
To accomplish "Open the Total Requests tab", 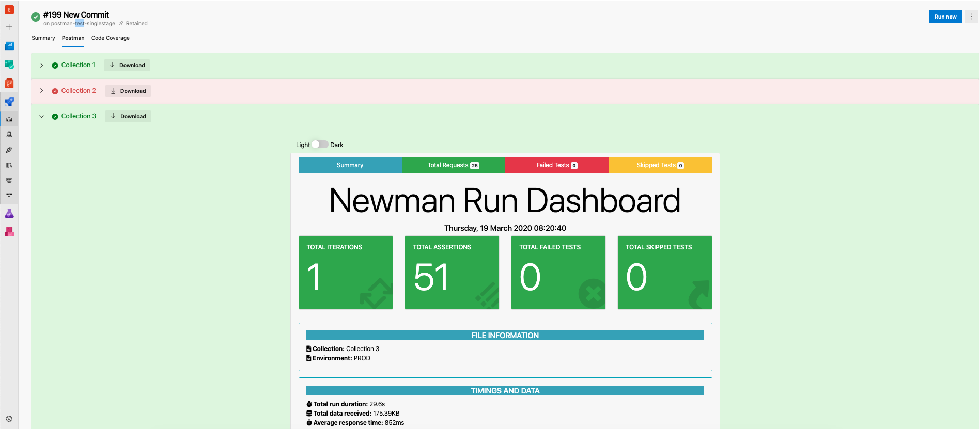I will coord(453,165).
